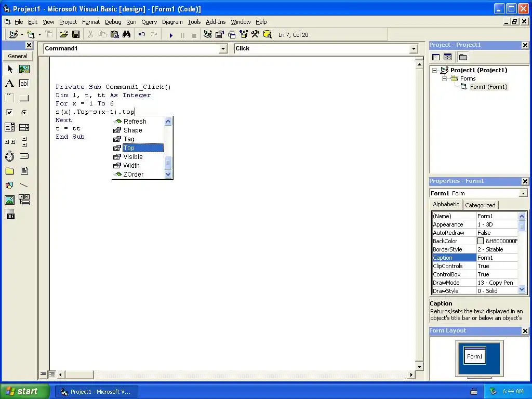Open the Data View Window toolbar icon
This screenshot has width=532, height=399.
[x=268, y=35]
